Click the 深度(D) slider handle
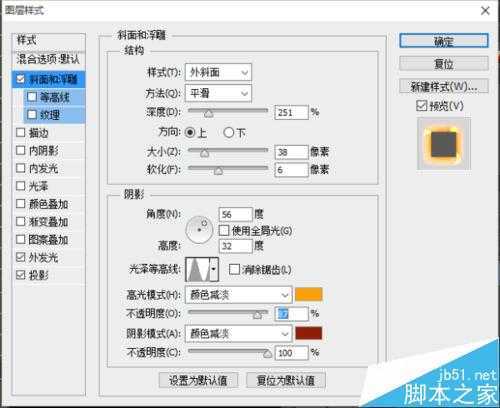This screenshot has height=408, width=500. coord(209,114)
